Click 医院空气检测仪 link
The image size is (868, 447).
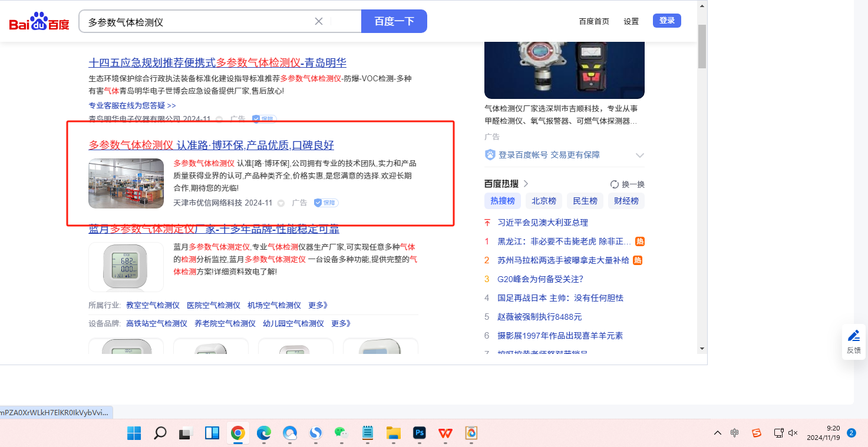tap(213, 305)
